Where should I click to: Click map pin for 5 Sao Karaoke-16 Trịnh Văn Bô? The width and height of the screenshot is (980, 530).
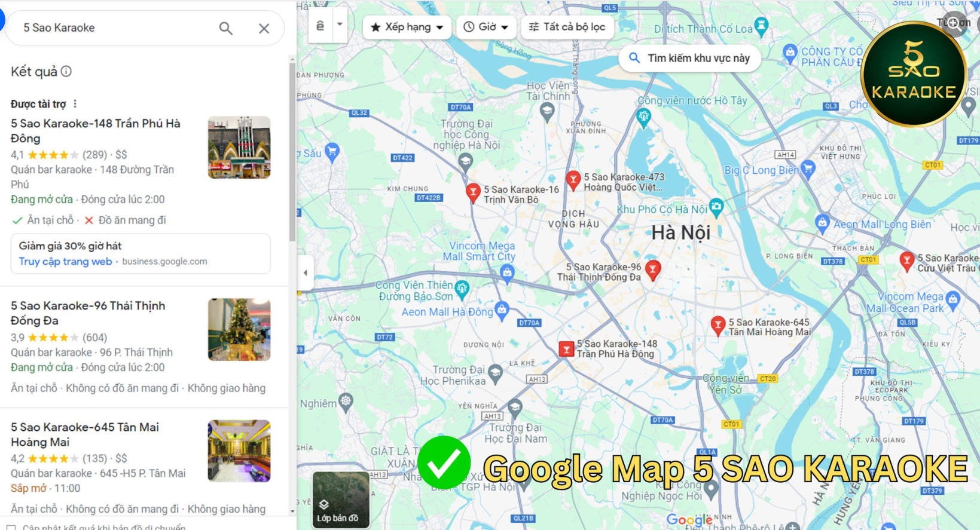473,192
